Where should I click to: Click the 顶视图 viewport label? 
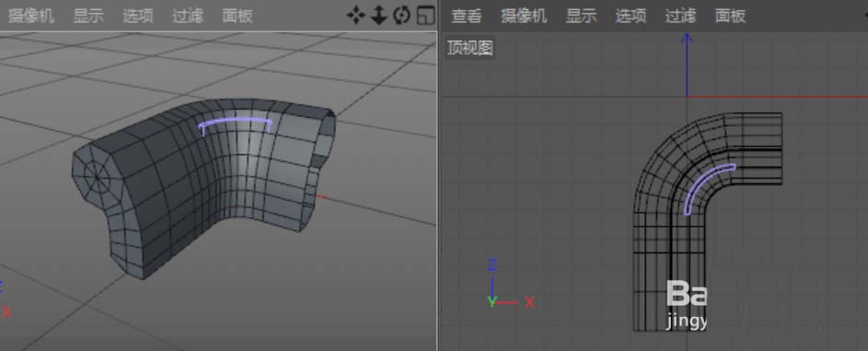tap(470, 48)
